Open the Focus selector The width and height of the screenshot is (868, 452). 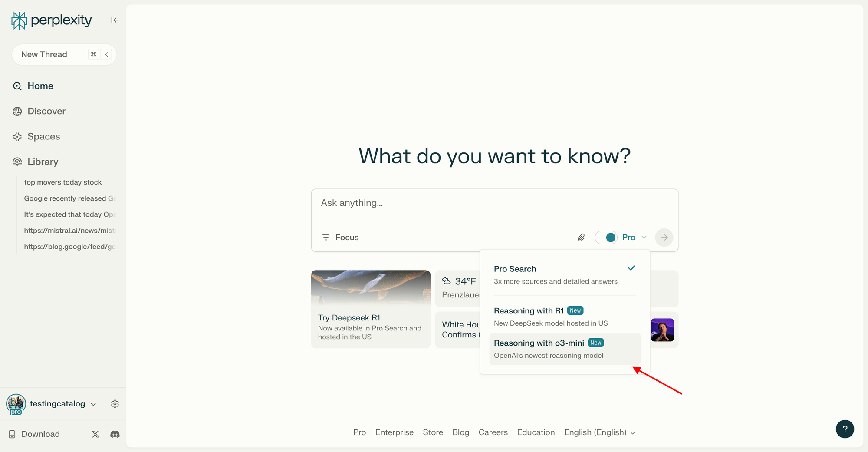click(x=340, y=238)
